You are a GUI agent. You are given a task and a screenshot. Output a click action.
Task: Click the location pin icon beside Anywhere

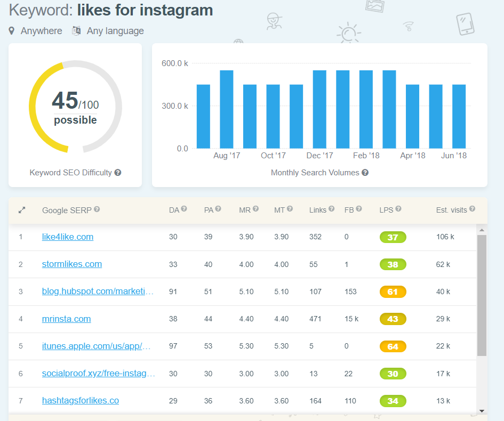[12, 31]
